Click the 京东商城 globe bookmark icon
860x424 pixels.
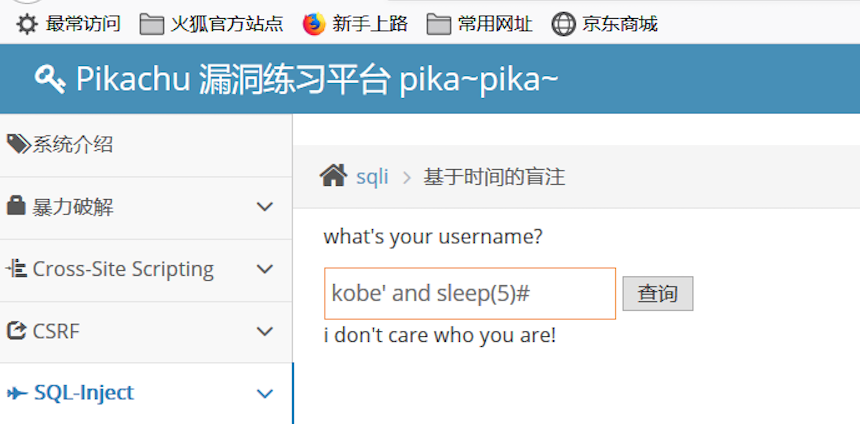(x=563, y=24)
